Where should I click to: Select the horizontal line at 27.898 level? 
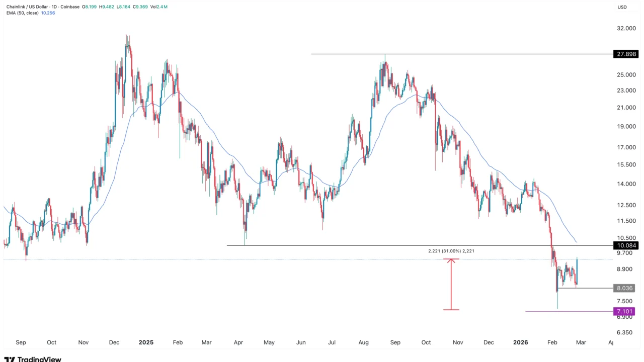tap(462, 54)
